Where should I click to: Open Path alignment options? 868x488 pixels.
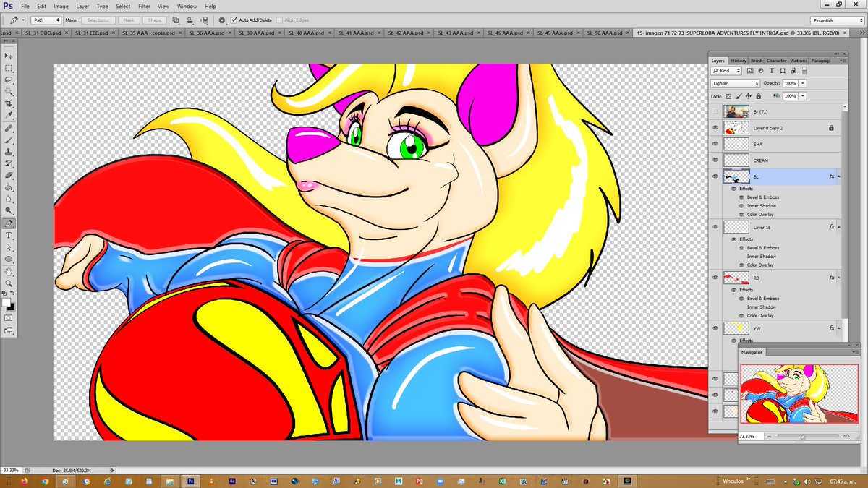click(190, 20)
